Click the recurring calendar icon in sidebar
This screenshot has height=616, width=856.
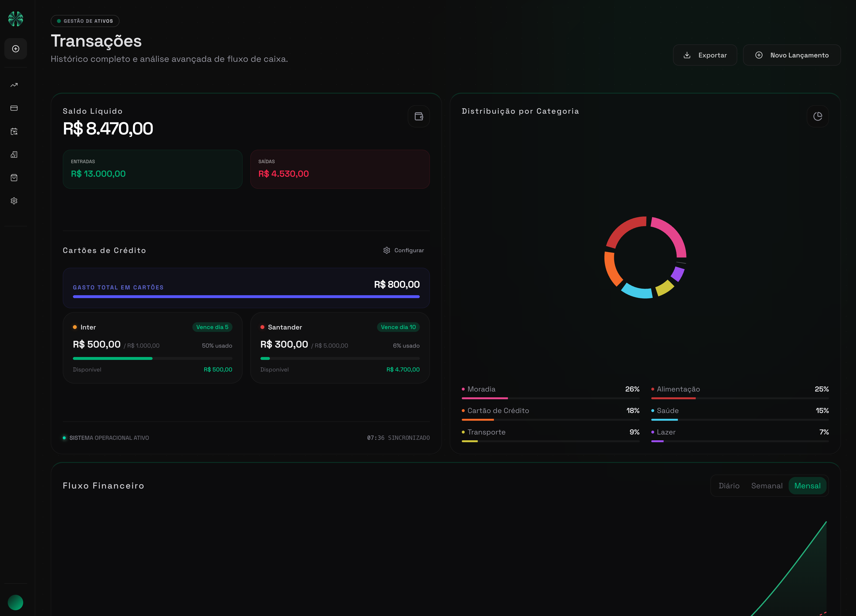coord(15,131)
